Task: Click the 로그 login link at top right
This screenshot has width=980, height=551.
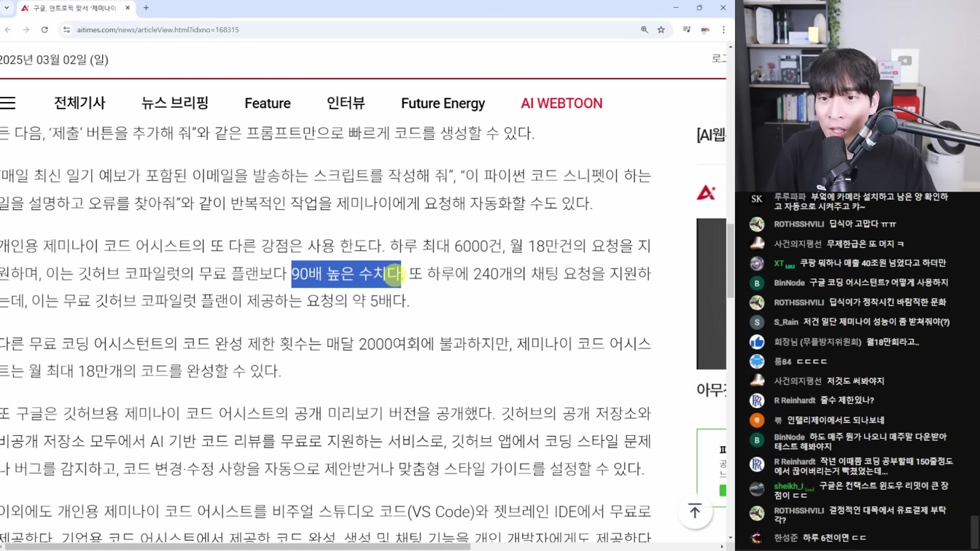Action: click(x=719, y=58)
